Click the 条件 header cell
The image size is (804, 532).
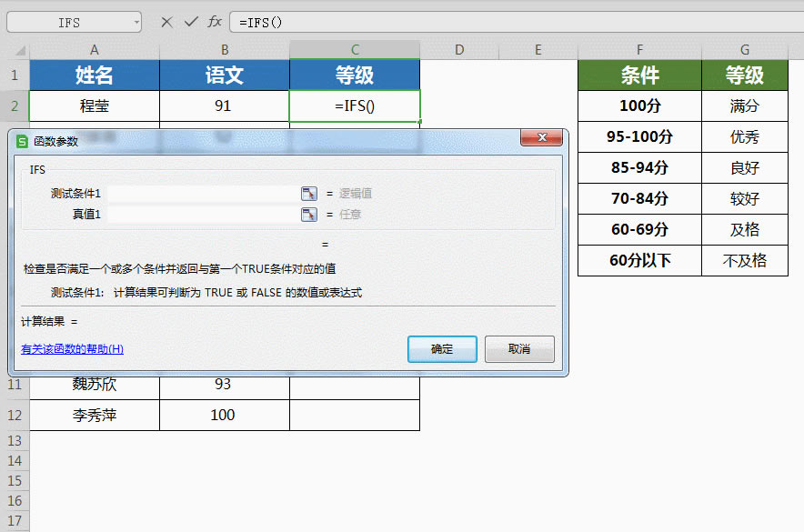[639, 75]
